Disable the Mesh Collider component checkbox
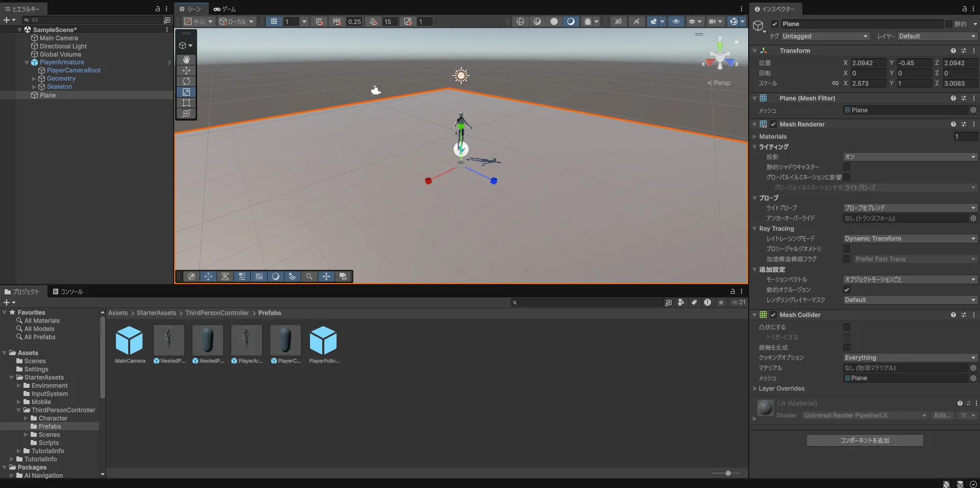The width and height of the screenshot is (980, 488). tap(773, 315)
